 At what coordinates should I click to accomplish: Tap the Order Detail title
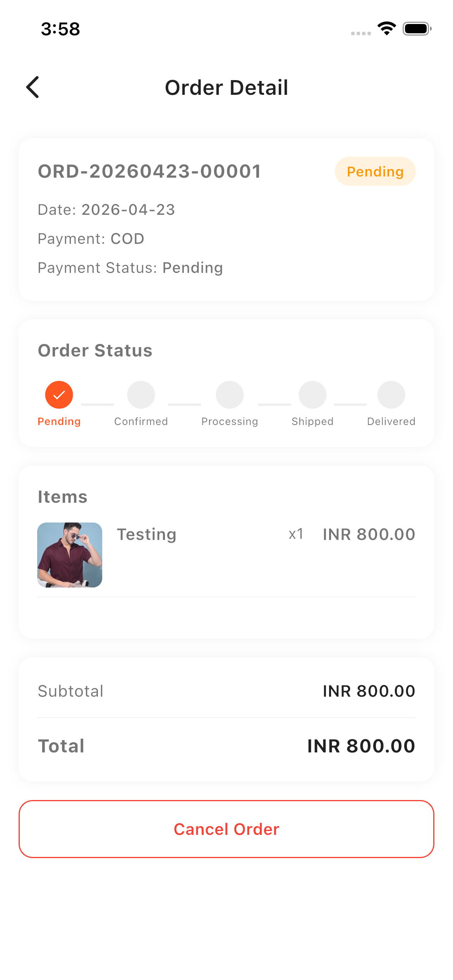226,87
